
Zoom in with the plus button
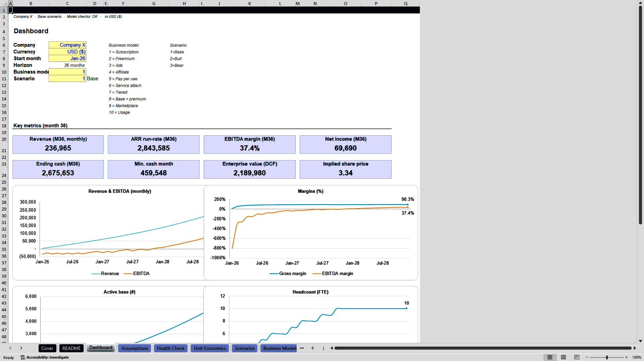[x=626, y=357]
